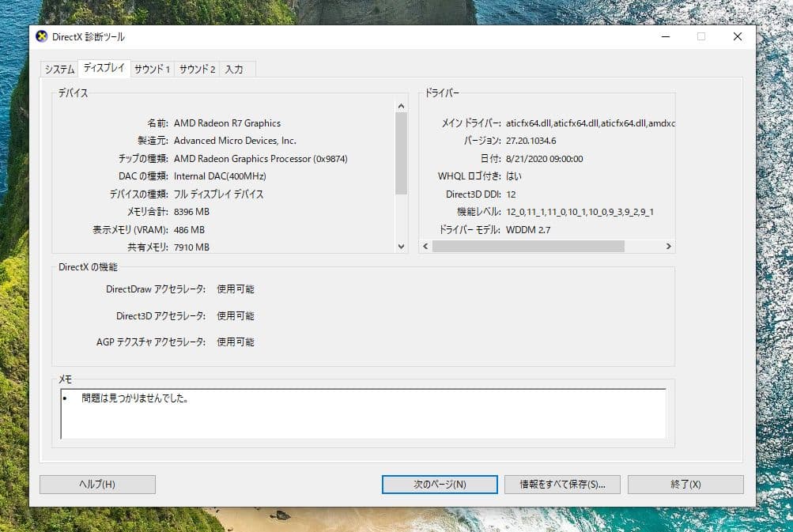The image size is (793, 532).
Task: Click the up arrow of the device scrollbar
Action: [x=400, y=104]
